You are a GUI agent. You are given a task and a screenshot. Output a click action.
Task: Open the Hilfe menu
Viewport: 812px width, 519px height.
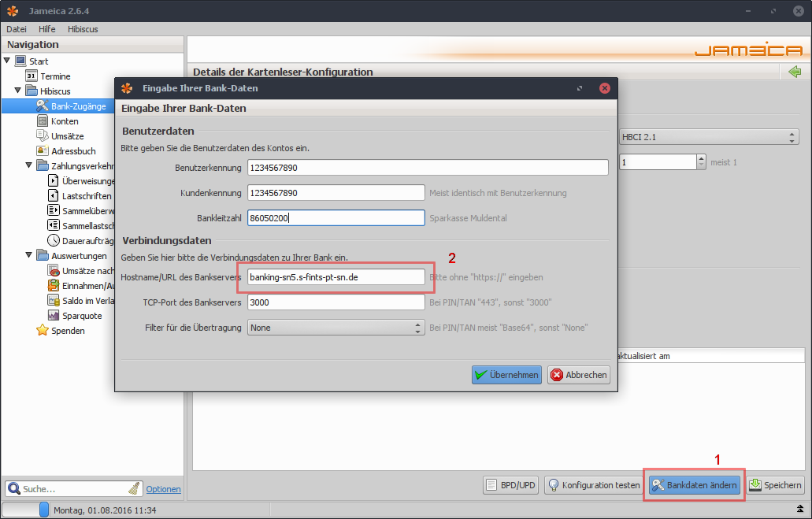pos(46,29)
